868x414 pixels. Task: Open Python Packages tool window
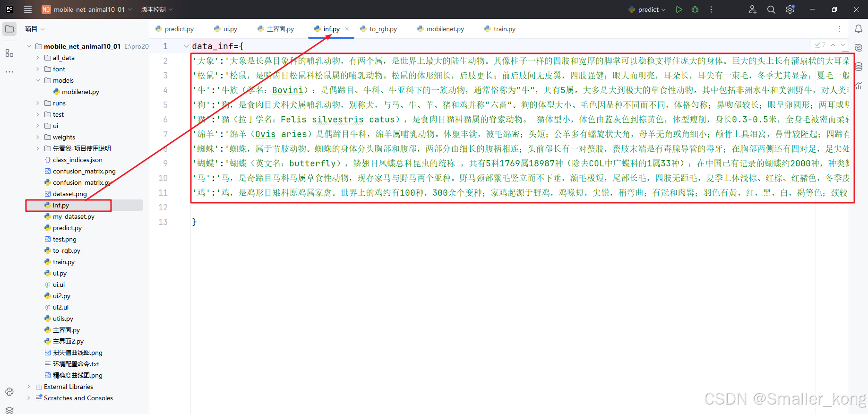[x=9, y=392]
